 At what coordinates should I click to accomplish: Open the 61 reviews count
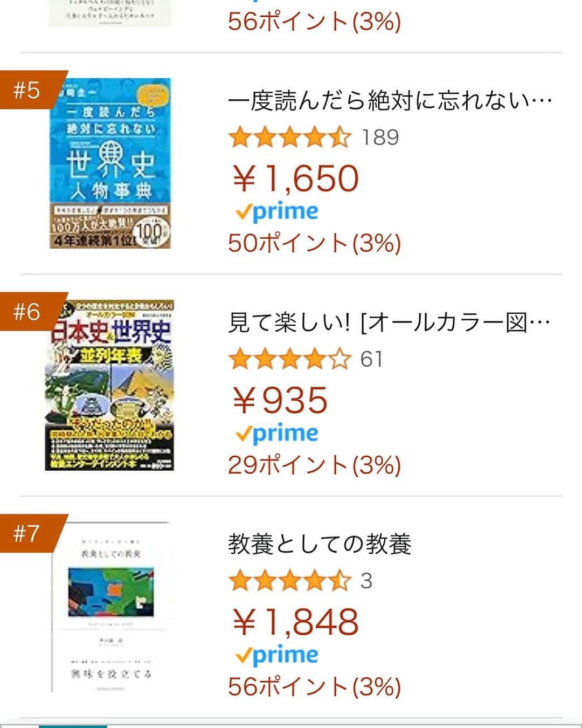(372, 359)
